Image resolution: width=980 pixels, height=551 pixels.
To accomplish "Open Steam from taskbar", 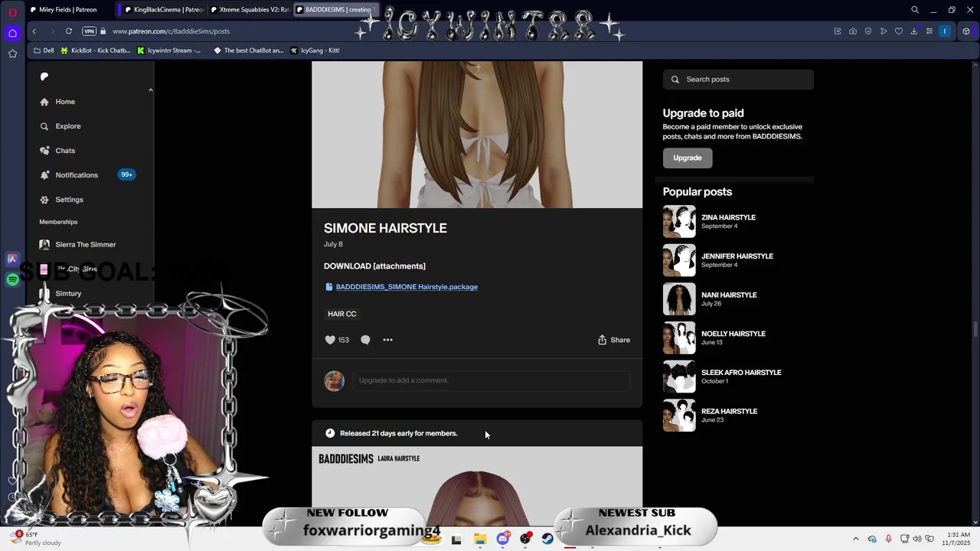I will (547, 539).
